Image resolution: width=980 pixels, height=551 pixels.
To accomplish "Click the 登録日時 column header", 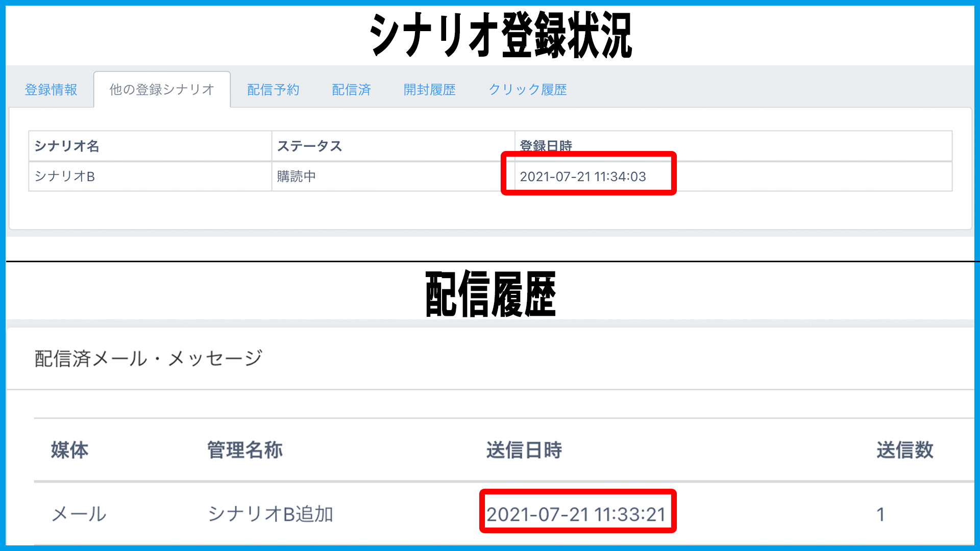I will click(546, 145).
